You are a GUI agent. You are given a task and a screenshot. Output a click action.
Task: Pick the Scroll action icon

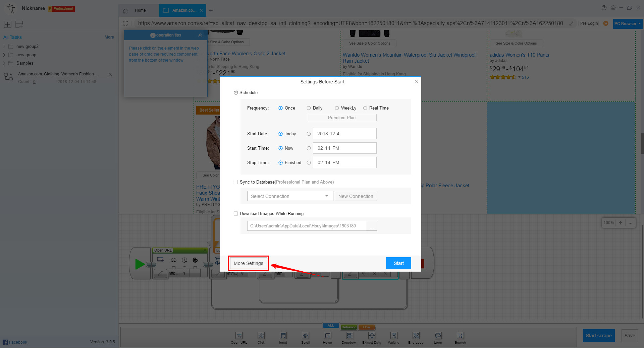(305, 336)
